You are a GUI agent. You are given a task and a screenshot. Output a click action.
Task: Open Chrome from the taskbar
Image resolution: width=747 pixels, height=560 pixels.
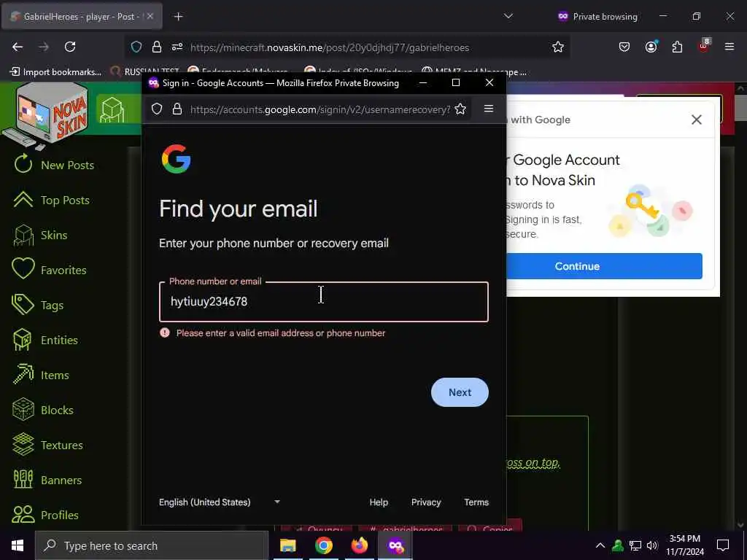pyautogui.click(x=323, y=545)
